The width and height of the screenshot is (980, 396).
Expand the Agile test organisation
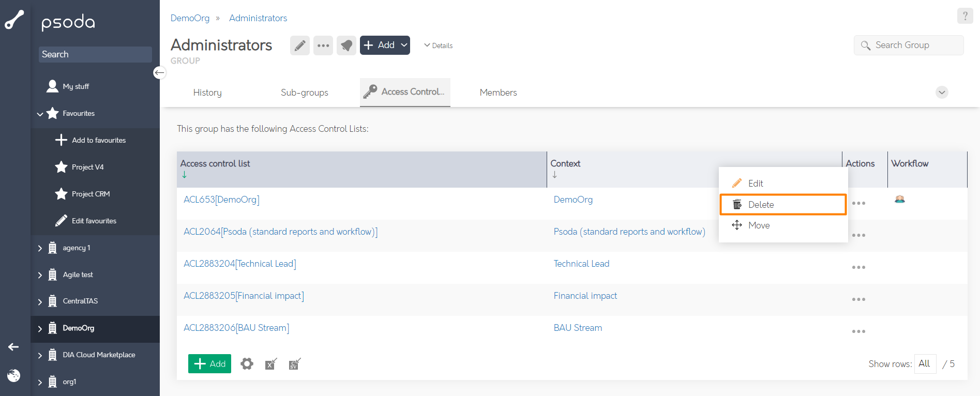(40, 275)
